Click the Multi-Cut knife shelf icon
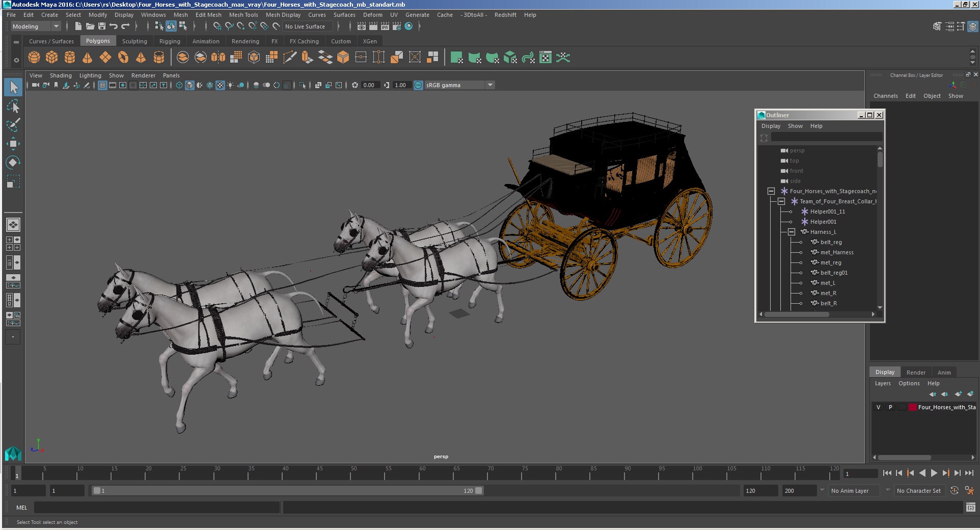 (290, 58)
